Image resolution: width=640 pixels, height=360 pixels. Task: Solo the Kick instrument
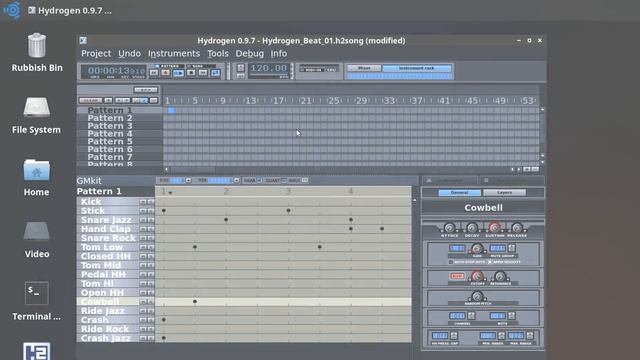(151, 202)
